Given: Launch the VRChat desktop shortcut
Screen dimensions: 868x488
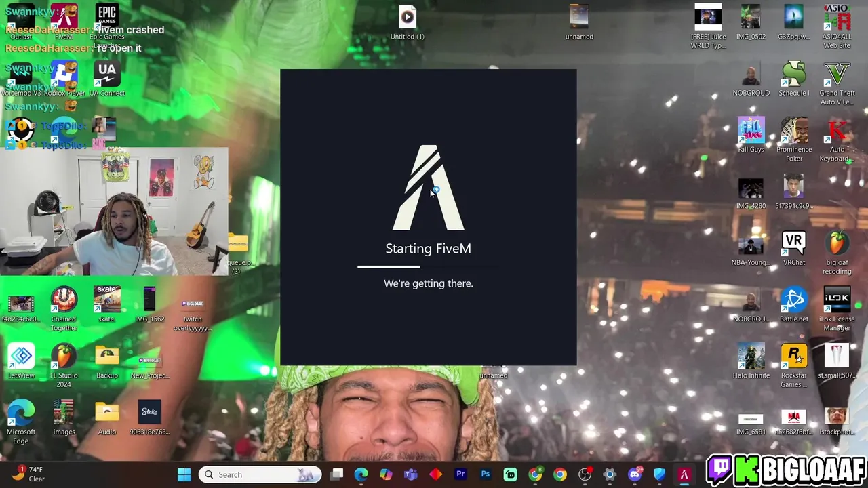Looking at the screenshot, I should 793,249.
